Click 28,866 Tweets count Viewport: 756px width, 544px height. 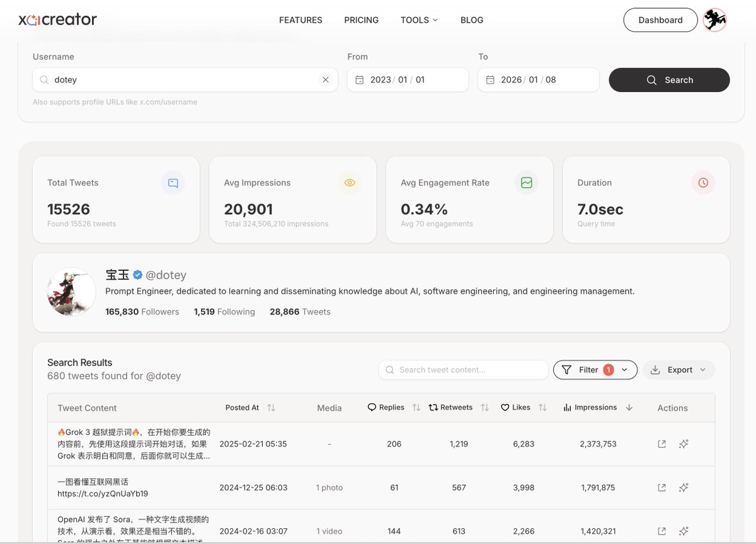click(300, 312)
